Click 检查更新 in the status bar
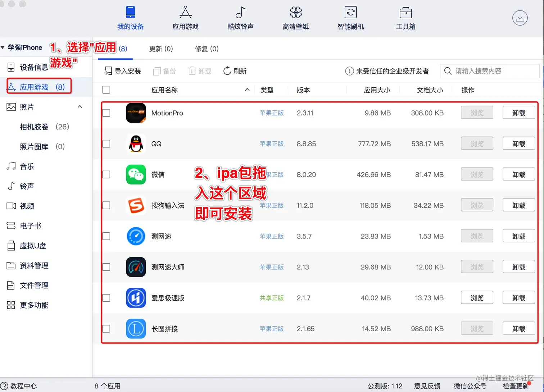This screenshot has width=544, height=392. point(516,386)
